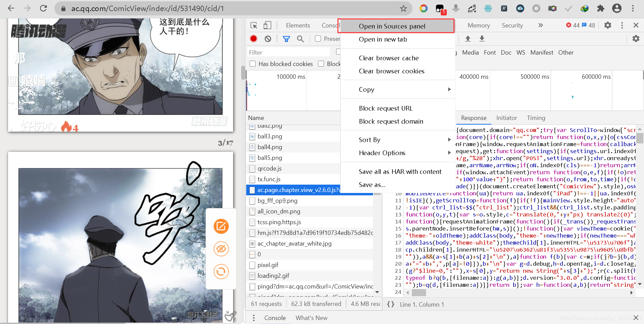Select the ball3.png request row

[293, 136]
